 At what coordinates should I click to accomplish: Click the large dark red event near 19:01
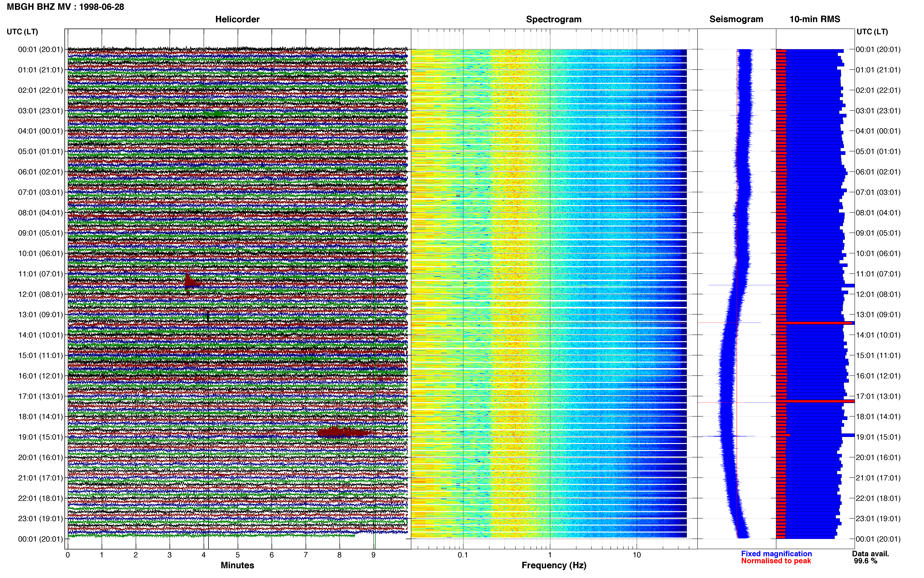coord(343,432)
